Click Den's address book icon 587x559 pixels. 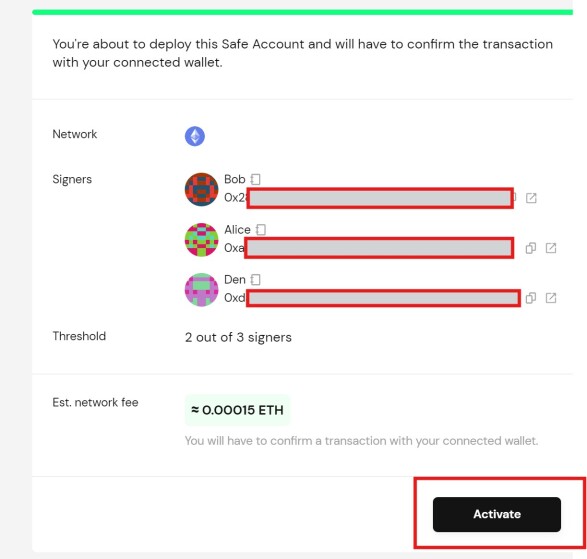click(x=256, y=280)
